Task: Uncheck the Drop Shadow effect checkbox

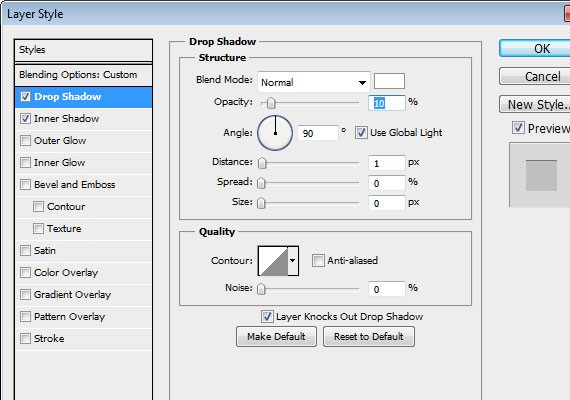Action: [25, 97]
